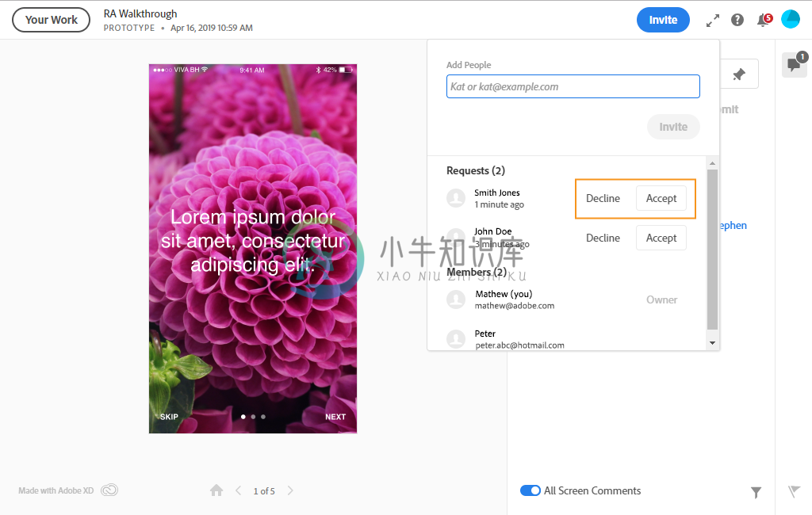Click Smith Jones avatar icon
Screen dimensions: 812x515
[x=456, y=198]
